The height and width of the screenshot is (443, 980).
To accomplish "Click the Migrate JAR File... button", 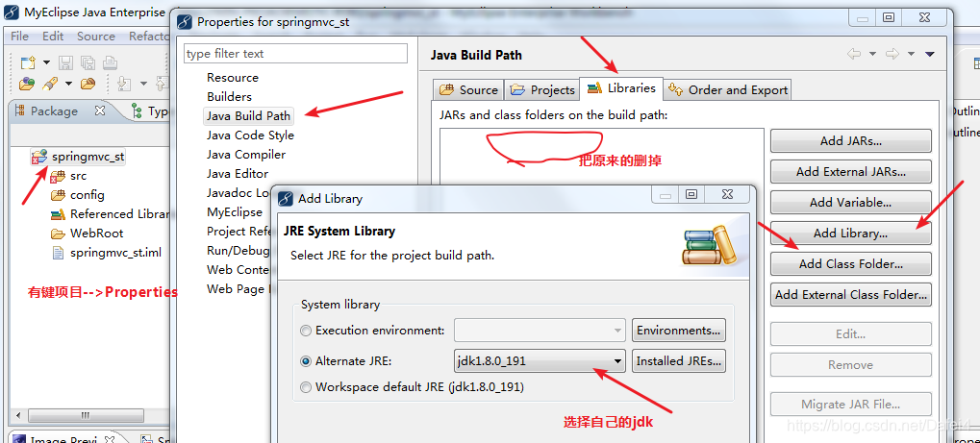I will pyautogui.click(x=850, y=405).
